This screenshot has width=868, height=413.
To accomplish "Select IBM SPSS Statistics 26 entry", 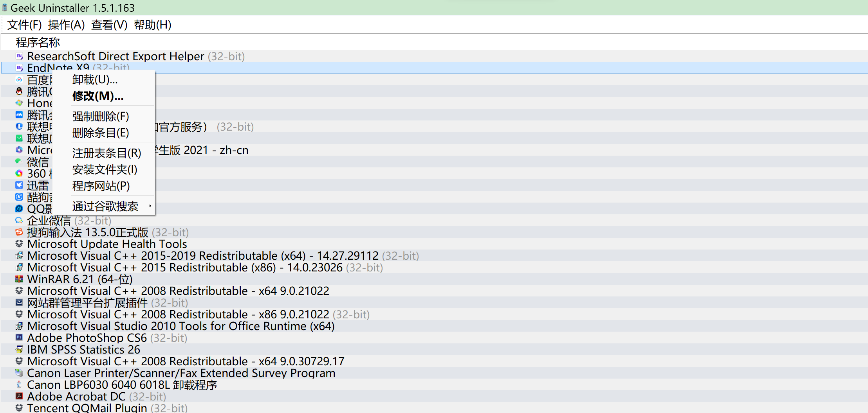I will click(435, 350).
